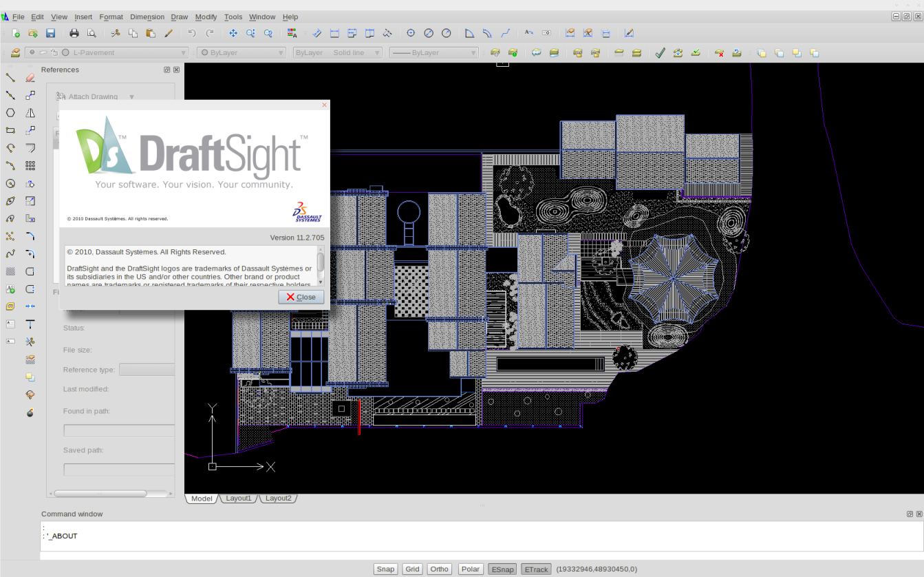This screenshot has width=924, height=577.
Task: Click the Explode bomb icon
Action: pos(30,412)
